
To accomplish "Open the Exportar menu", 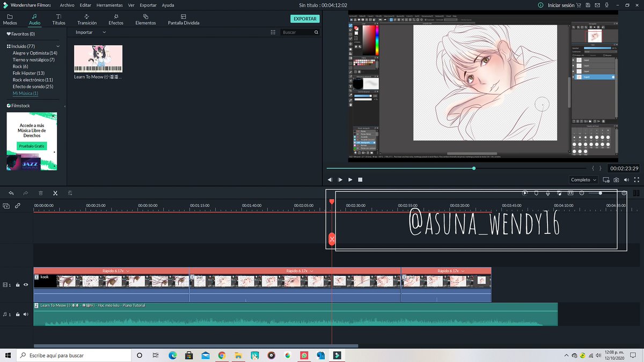I will click(x=148, y=5).
